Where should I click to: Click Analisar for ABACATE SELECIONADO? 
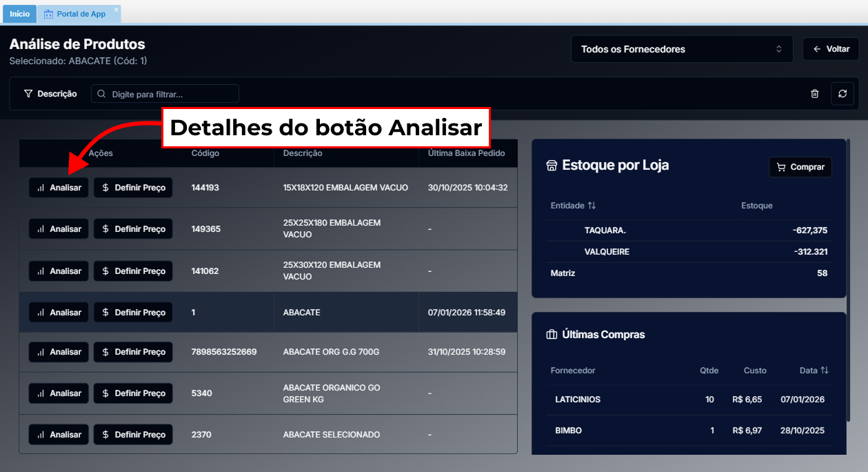click(x=59, y=435)
